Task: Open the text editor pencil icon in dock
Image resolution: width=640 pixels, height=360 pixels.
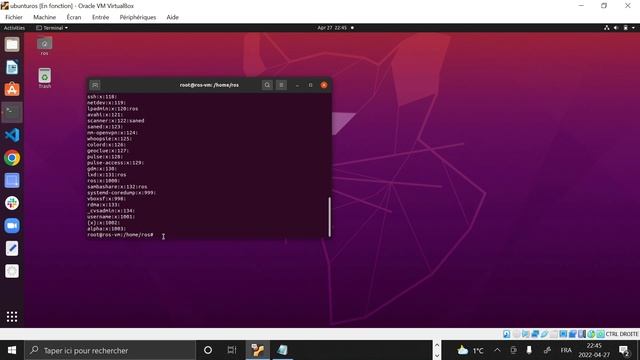Action: point(12,249)
